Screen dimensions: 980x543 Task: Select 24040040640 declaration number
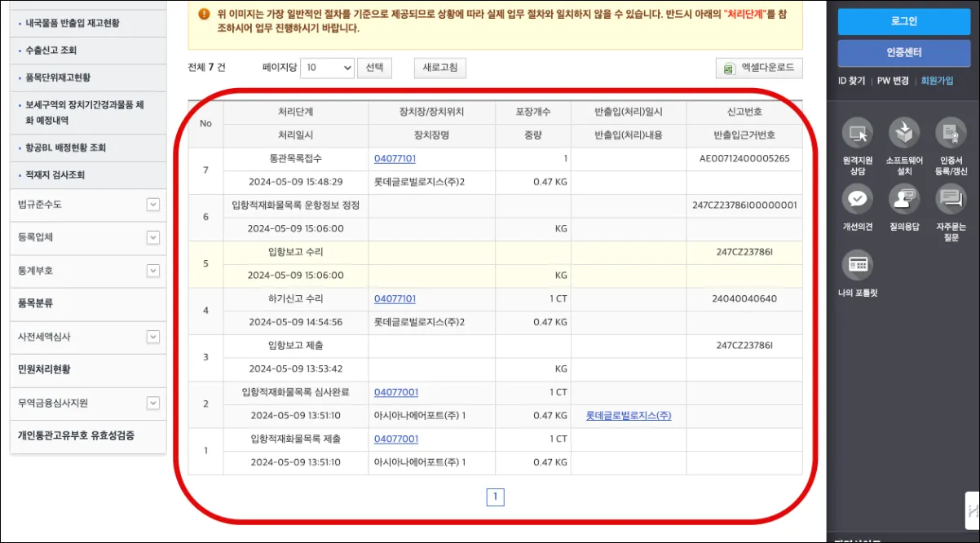(744, 298)
